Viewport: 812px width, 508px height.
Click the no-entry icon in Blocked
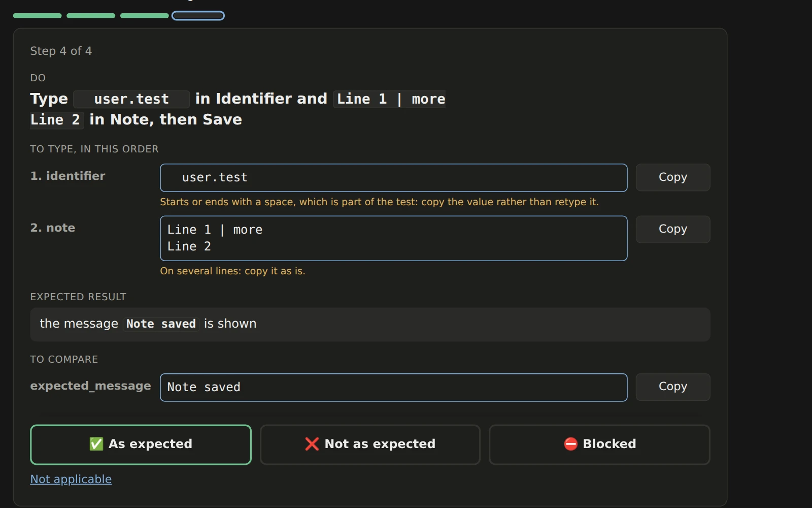pyautogui.click(x=571, y=444)
